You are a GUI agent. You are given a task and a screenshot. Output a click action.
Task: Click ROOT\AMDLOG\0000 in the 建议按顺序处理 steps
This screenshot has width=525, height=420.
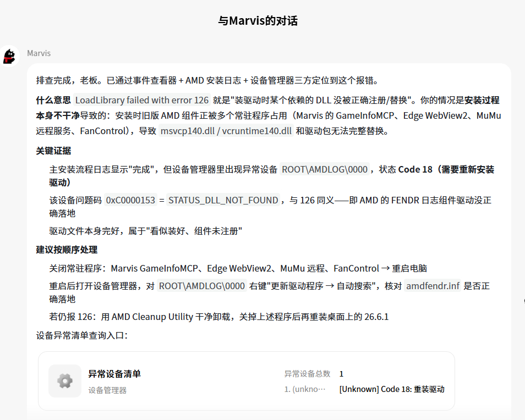click(x=202, y=286)
